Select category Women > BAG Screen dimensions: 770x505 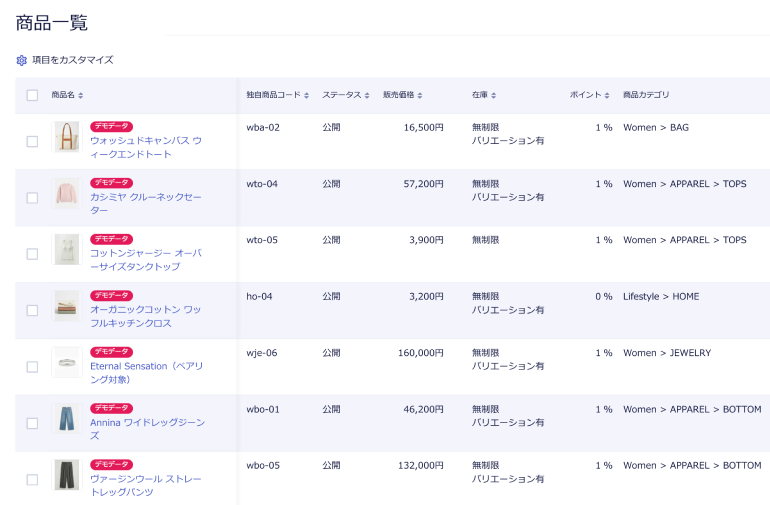(656, 128)
